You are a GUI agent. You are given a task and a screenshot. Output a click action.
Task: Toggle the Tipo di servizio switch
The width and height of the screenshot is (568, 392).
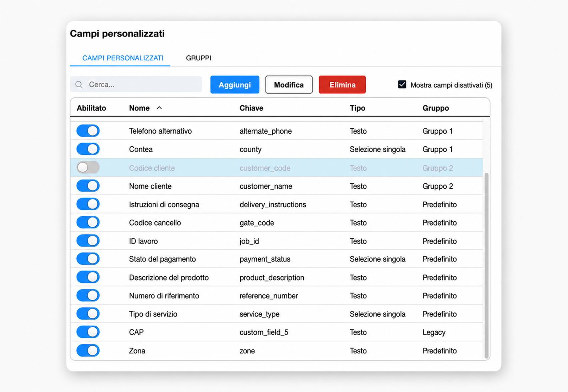coord(88,314)
